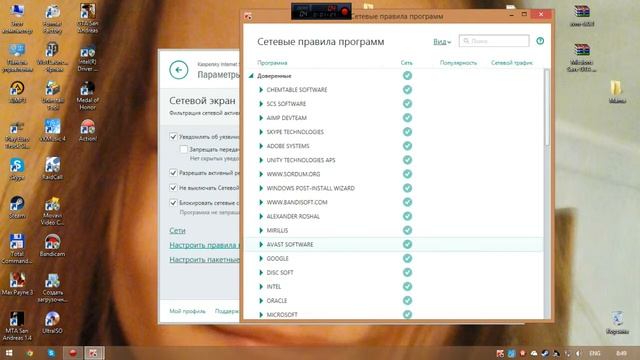The image size is (640, 360).
Task: Click the red Bandicam record button overlay
Action: pyautogui.click(x=344, y=11)
